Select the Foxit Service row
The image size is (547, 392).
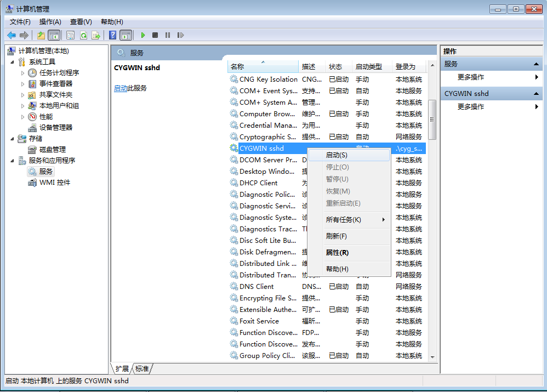coord(327,321)
